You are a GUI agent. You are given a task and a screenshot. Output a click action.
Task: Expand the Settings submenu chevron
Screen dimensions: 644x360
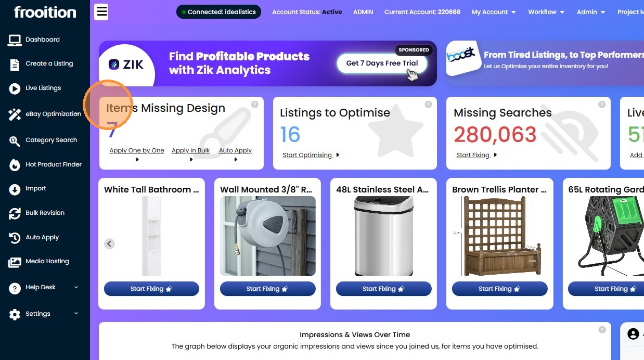(x=76, y=314)
